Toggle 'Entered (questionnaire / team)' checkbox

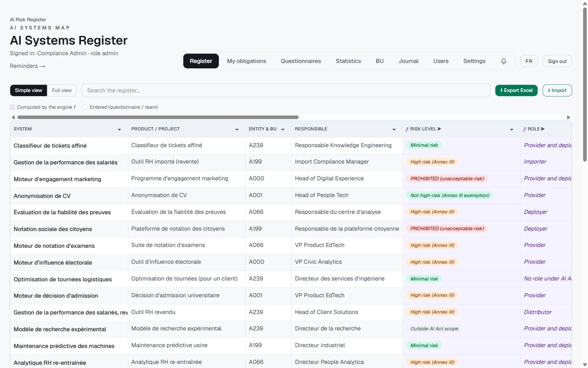(x=85, y=107)
